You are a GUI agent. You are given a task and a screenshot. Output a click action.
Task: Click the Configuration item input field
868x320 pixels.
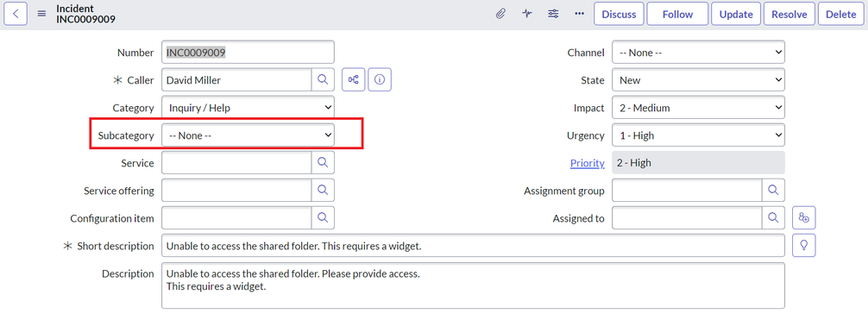pyautogui.click(x=236, y=218)
